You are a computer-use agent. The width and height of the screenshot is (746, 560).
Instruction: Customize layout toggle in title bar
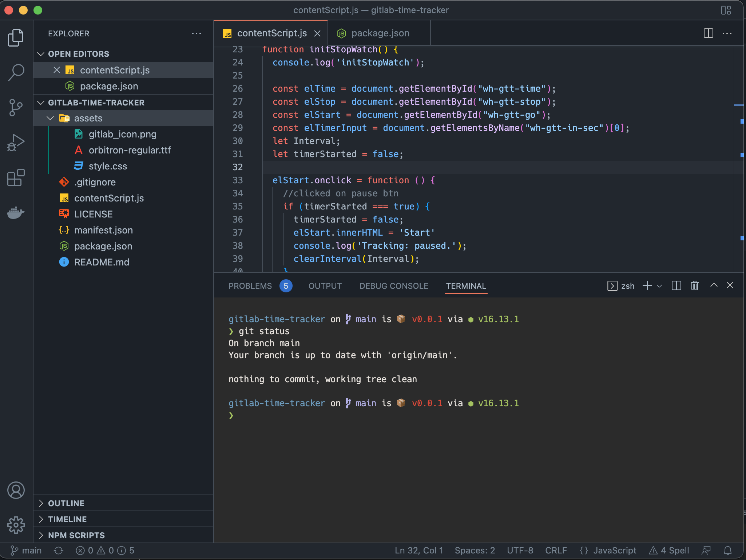(726, 10)
